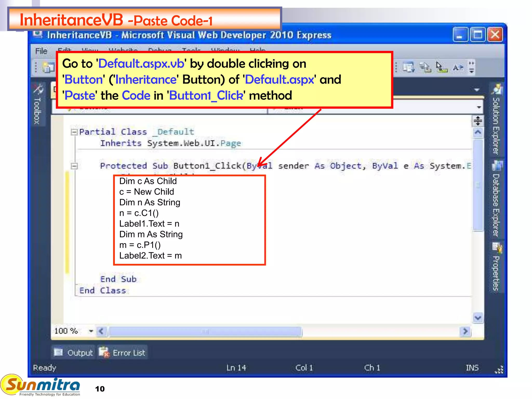Click the vertical scrollbar up arrow
The height and width of the screenshot is (399, 532).
pyautogui.click(x=478, y=132)
